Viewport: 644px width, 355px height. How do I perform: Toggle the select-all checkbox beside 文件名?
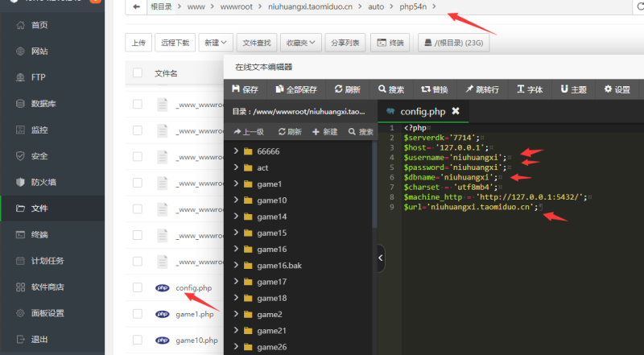[138, 73]
